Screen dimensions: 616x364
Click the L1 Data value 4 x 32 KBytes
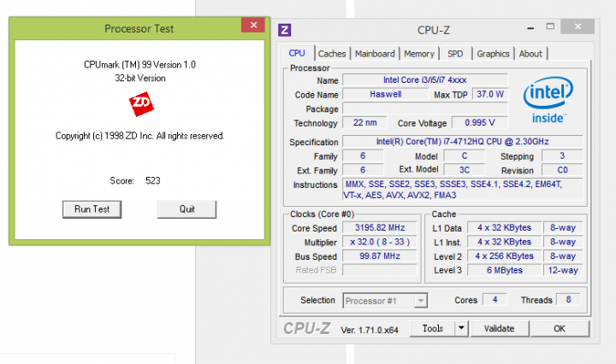505,228
